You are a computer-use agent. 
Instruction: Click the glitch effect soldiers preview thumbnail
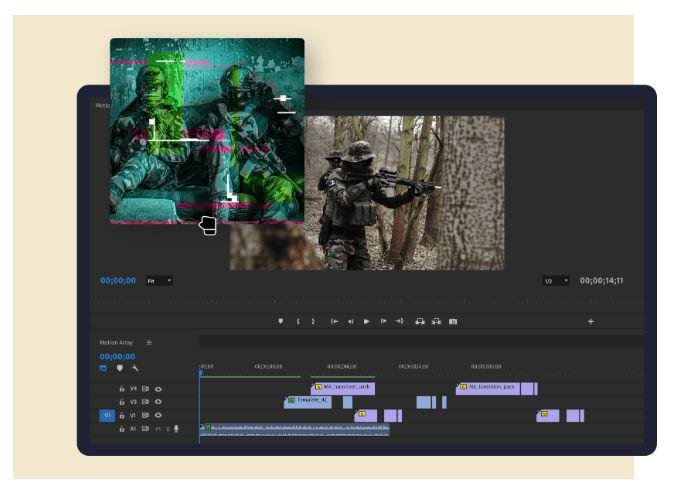tap(206, 130)
